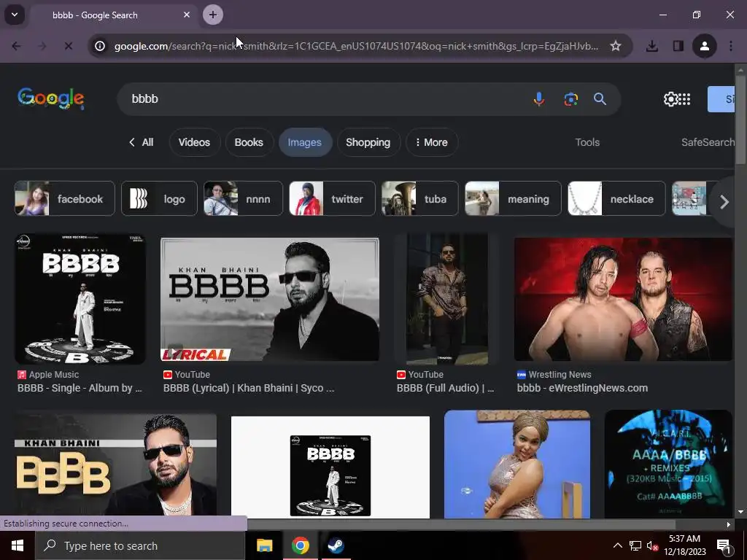Filter images by twitter chip
The height and width of the screenshot is (560, 747).
pos(332,198)
